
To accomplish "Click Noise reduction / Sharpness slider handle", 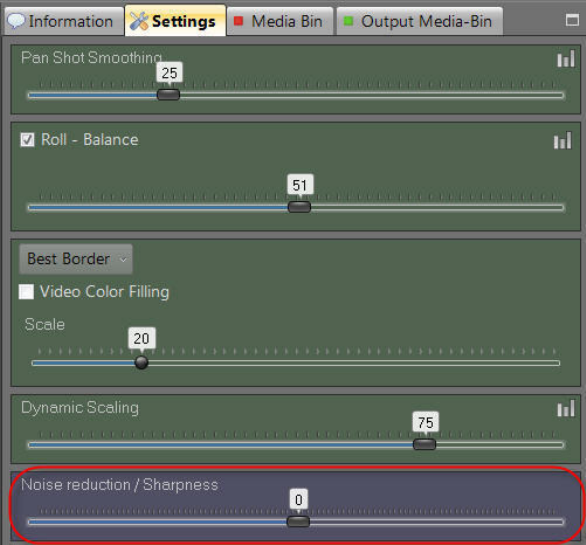I will [298, 521].
